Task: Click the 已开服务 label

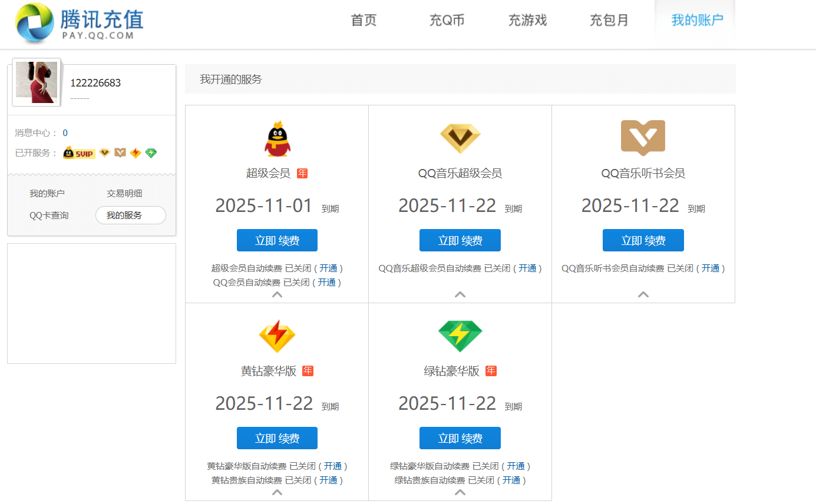Action: pyautogui.click(x=37, y=153)
